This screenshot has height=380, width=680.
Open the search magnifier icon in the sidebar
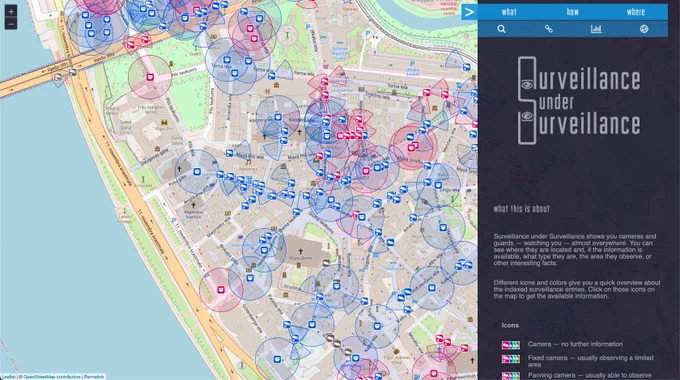coord(501,29)
